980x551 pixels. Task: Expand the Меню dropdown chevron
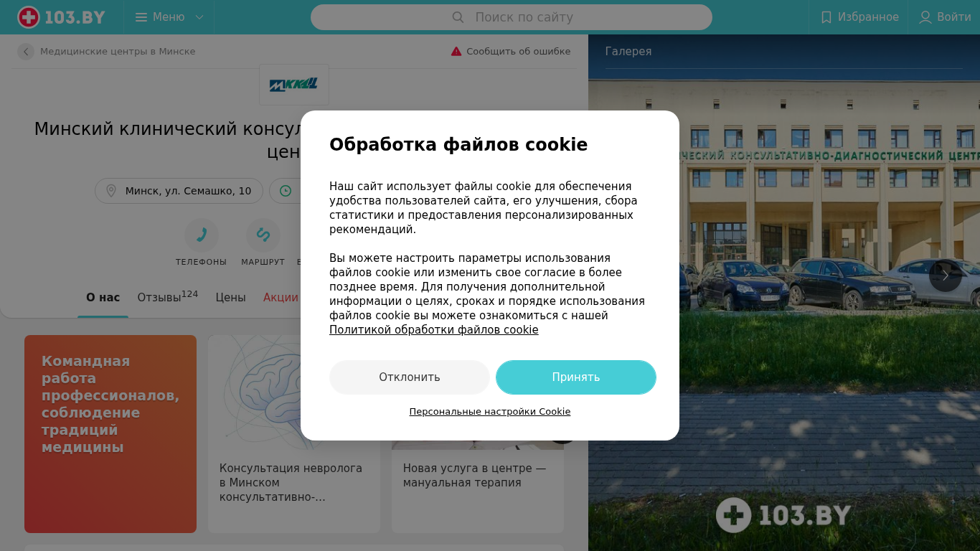[x=199, y=17]
